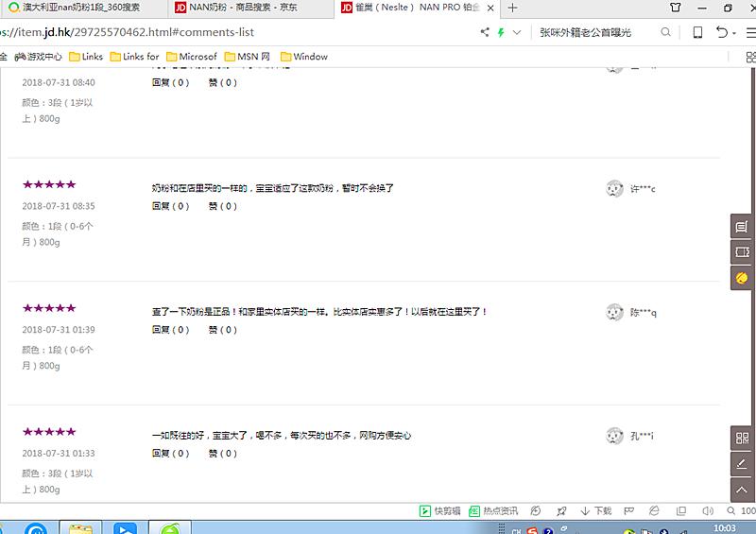
Task: Click the share icon in address bar
Action: click(485, 32)
